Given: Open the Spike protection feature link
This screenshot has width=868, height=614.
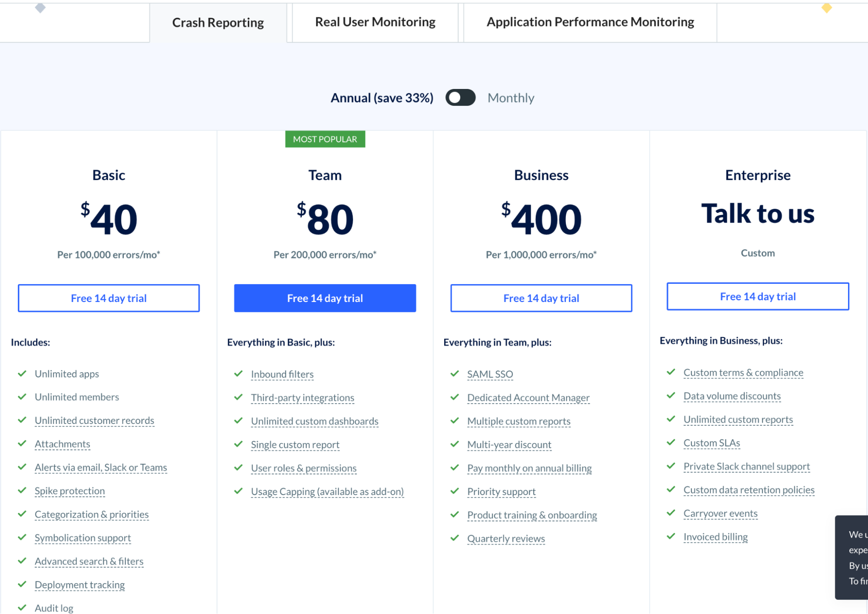Looking at the screenshot, I should pos(70,491).
